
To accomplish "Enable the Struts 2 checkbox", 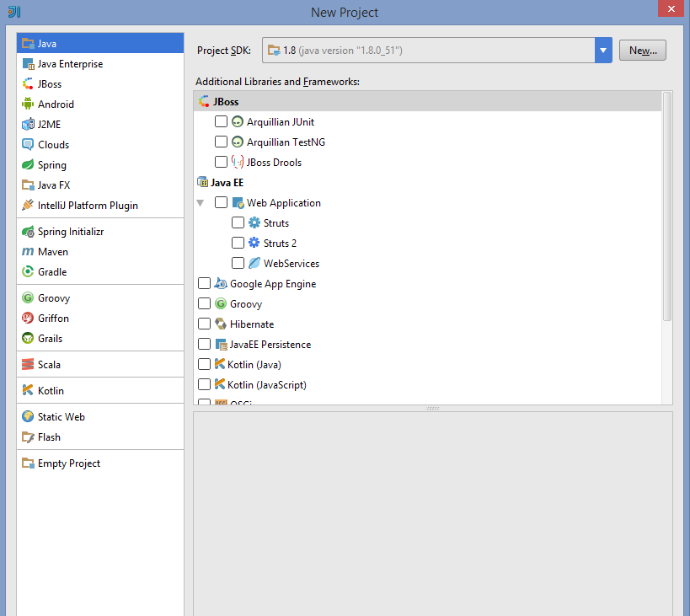I will (238, 243).
